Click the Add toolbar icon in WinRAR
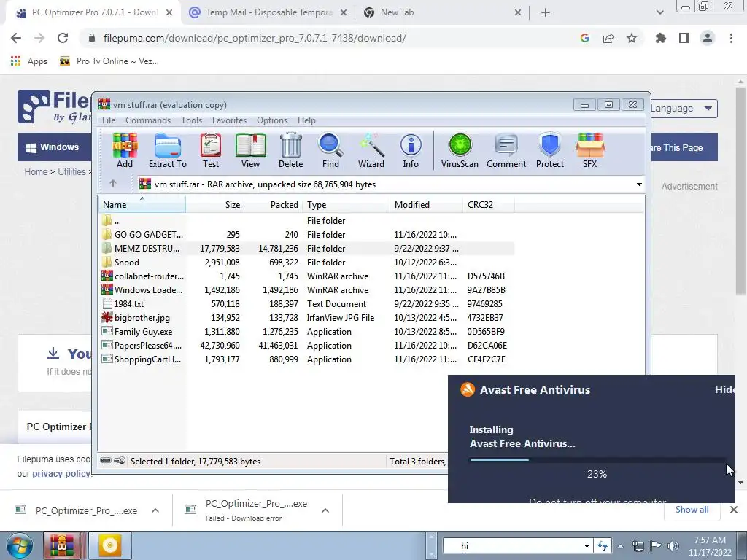The image size is (747, 560). click(x=125, y=150)
